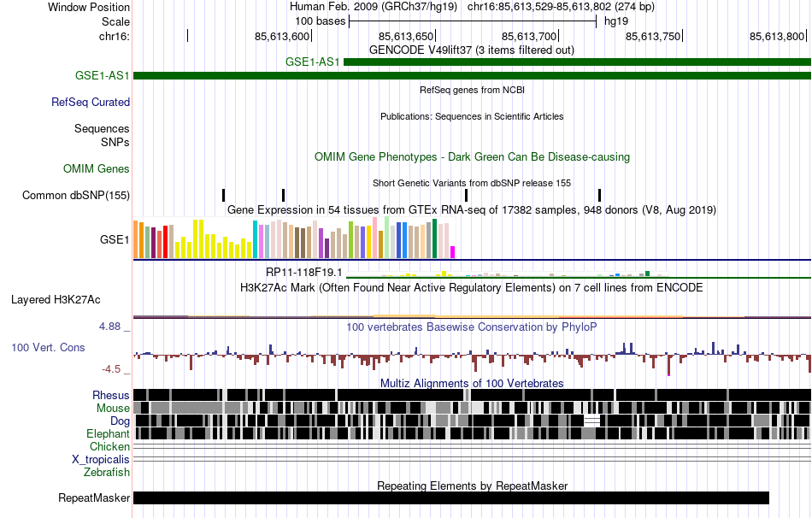The image size is (812, 518).
Task: Click Repeating Elements by RepeatMasker title
Action: pyautogui.click(x=473, y=486)
